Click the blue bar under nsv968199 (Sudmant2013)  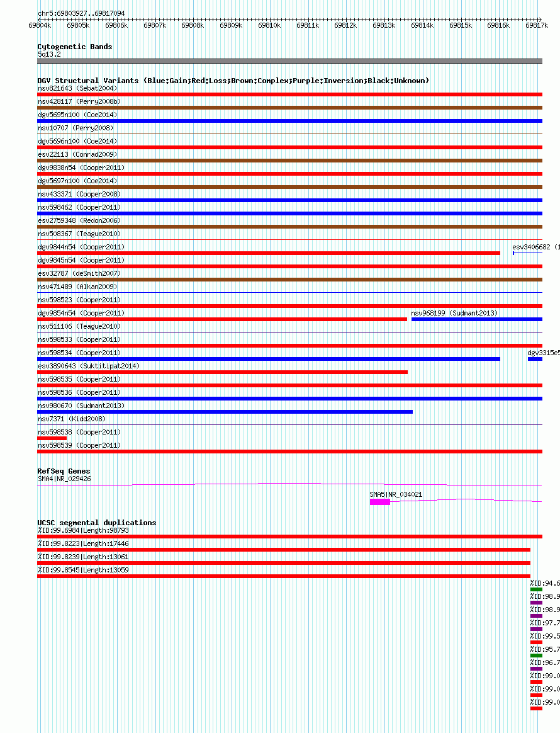pyautogui.click(x=477, y=319)
